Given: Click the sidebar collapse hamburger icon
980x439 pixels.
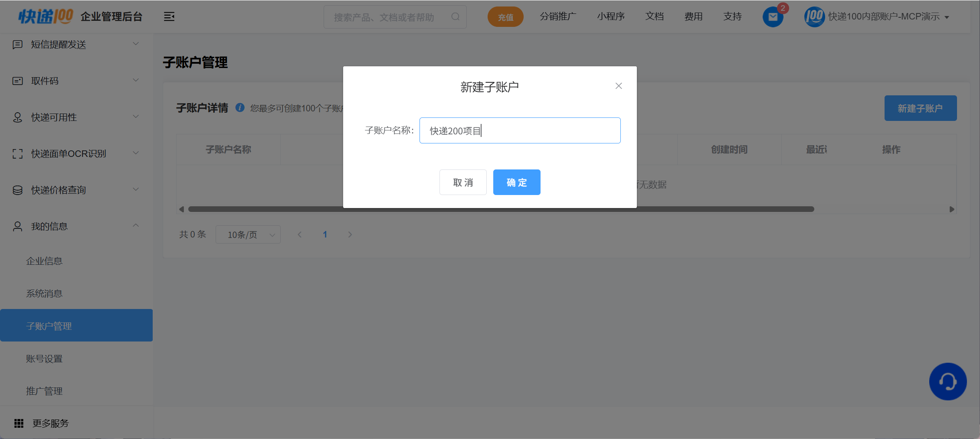Looking at the screenshot, I should pyautogui.click(x=169, y=17).
